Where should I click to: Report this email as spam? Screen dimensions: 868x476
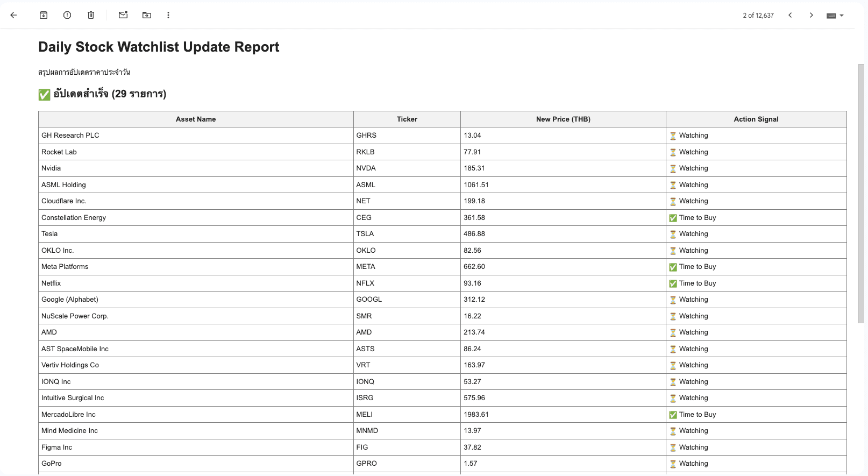click(x=67, y=15)
